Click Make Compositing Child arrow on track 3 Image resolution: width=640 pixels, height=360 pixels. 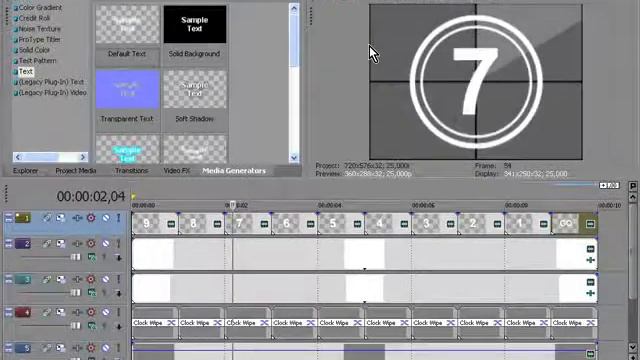[118, 293]
